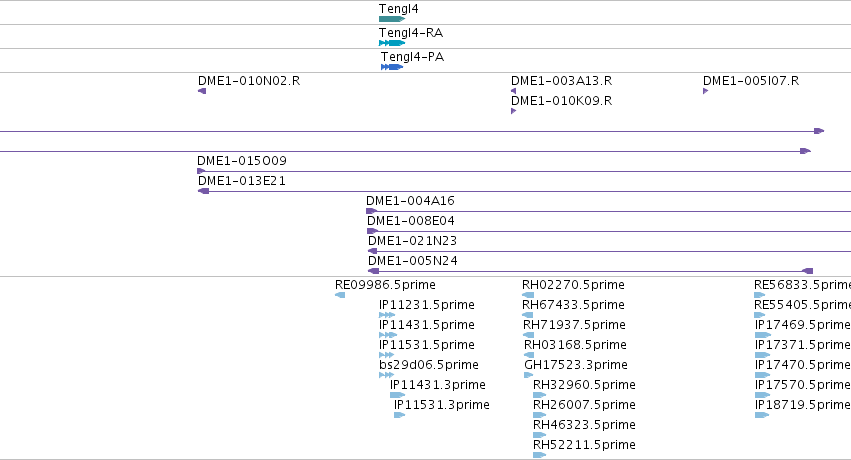
Task: Select the IP11431.5prime EST glyph
Action: pos(388,335)
